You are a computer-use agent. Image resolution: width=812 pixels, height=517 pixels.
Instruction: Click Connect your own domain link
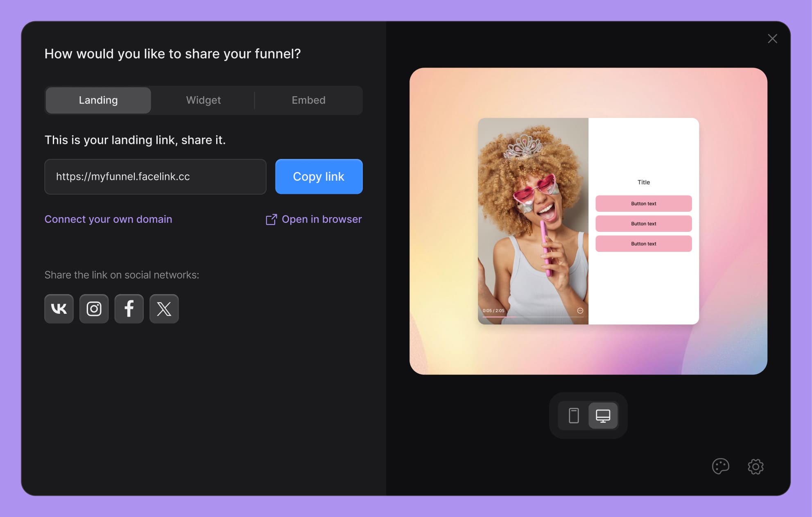click(108, 219)
